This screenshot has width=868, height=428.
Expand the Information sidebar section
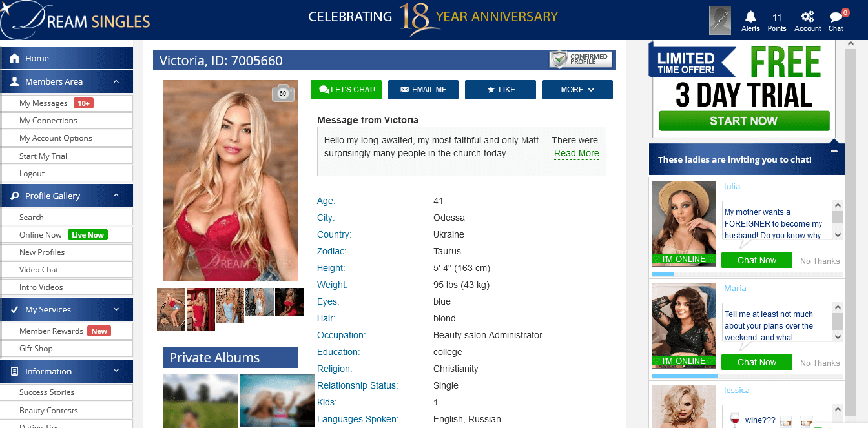click(x=116, y=371)
